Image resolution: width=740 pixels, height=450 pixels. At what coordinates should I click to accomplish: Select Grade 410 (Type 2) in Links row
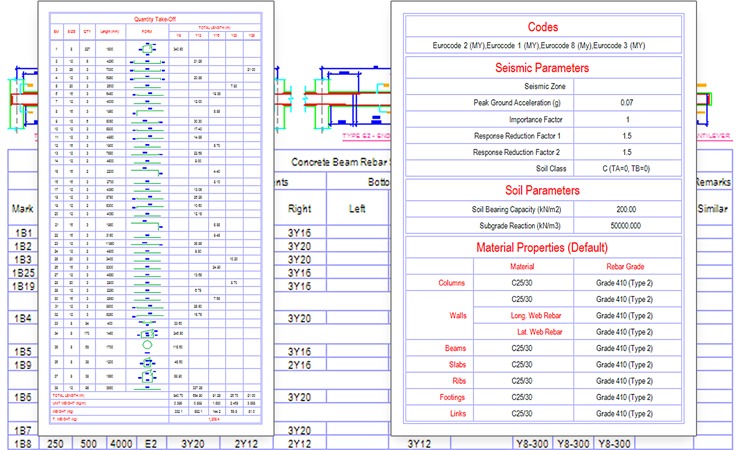point(624,414)
